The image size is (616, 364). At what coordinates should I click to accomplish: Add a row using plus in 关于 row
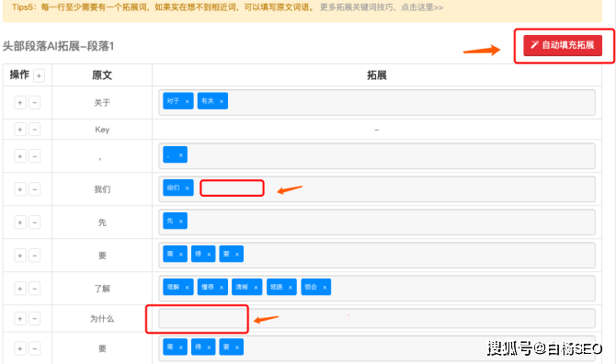(x=20, y=103)
